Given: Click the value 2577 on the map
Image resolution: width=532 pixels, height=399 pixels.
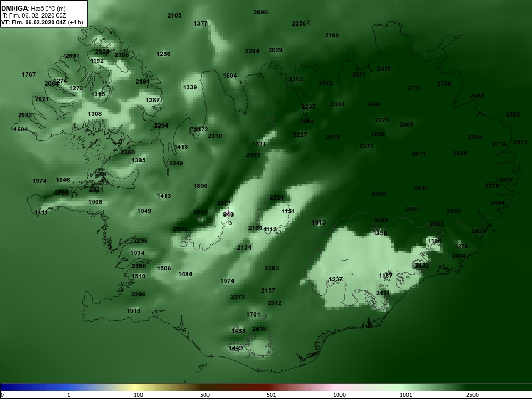Looking at the screenshot, I should (224, 203).
